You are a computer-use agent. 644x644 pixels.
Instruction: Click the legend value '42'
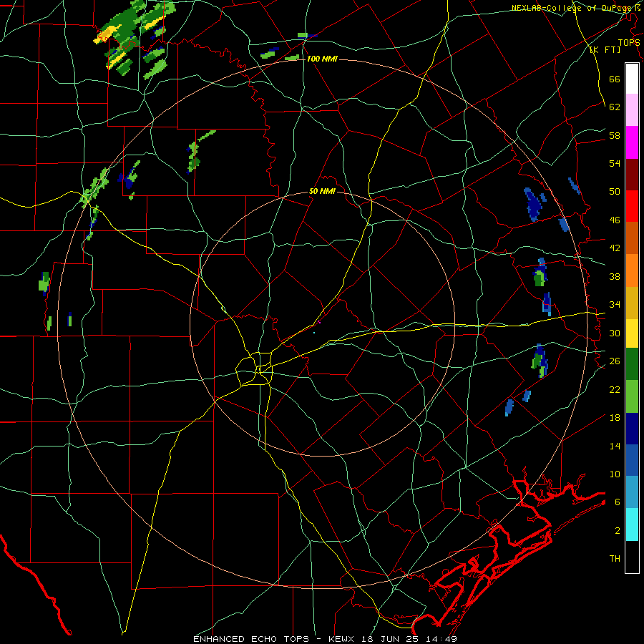click(x=615, y=248)
